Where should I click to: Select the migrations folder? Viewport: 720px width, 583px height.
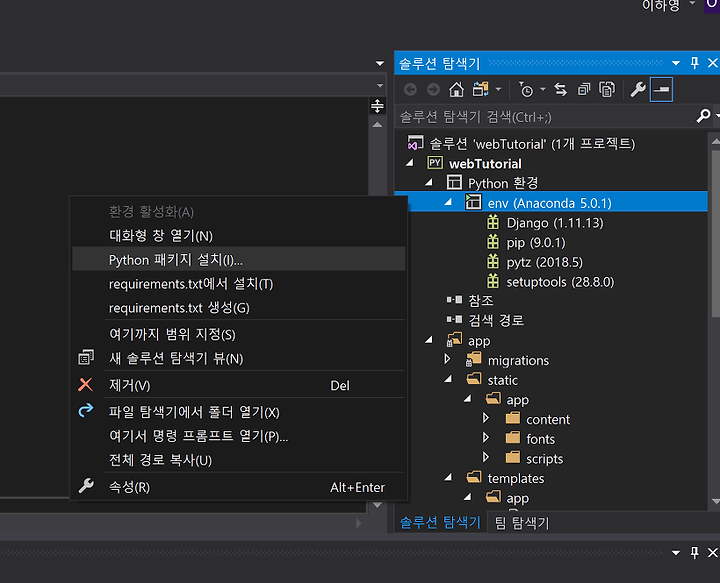click(x=518, y=361)
